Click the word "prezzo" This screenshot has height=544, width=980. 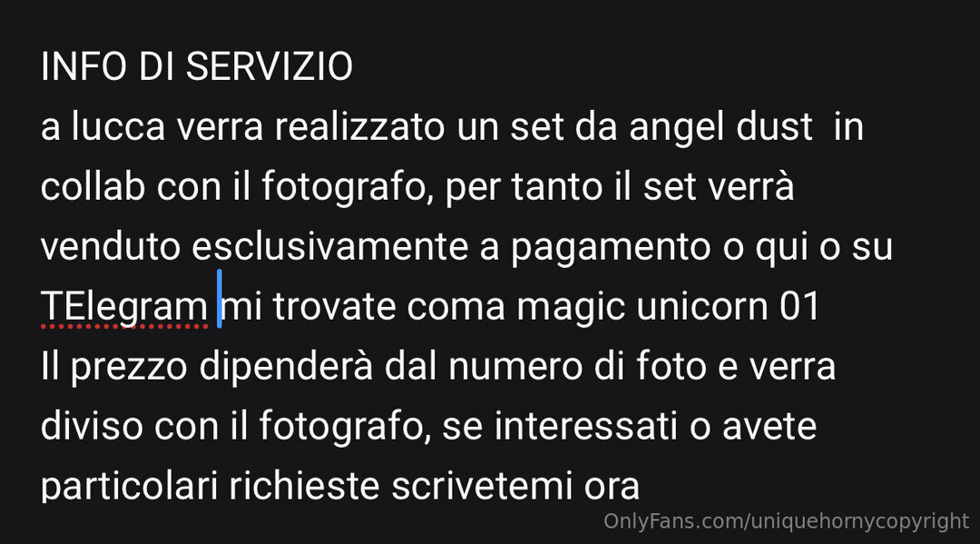pos(129,368)
